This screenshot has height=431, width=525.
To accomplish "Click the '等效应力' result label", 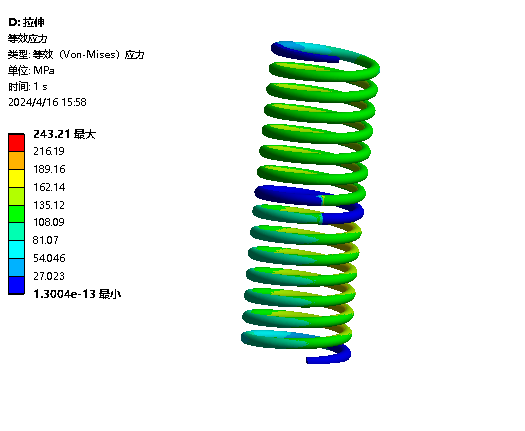I will pyautogui.click(x=28, y=39).
